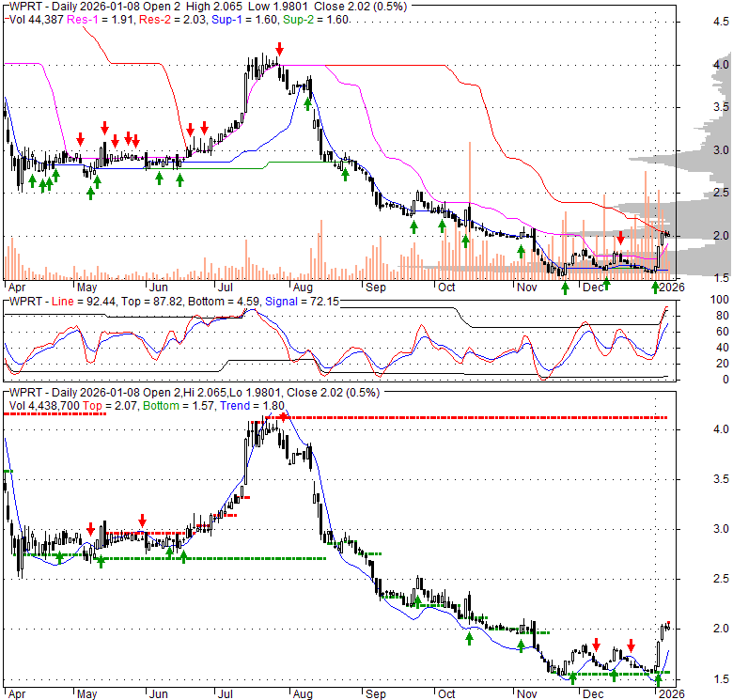This screenshot has width=733, height=700.
Task: Click the 'Bottom = 1.57' legend in the bottom chart
Action: (x=179, y=406)
